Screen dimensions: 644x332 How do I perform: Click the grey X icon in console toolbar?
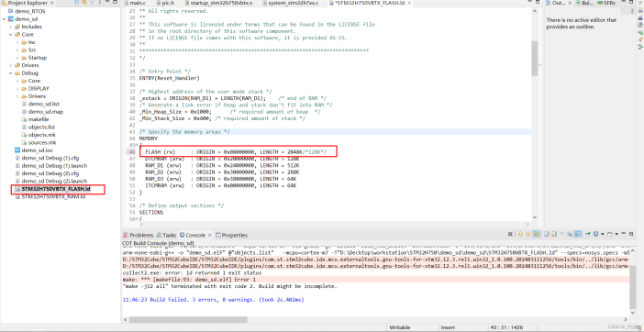point(510,235)
